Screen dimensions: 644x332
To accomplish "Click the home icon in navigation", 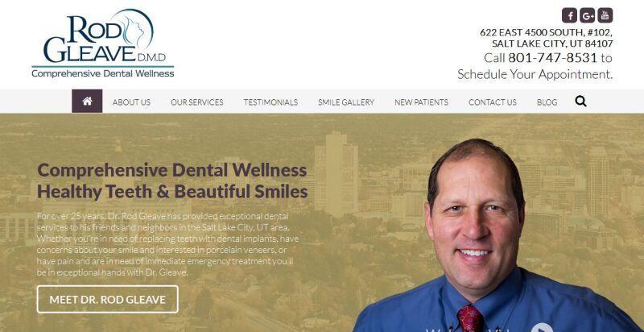I will [87, 101].
